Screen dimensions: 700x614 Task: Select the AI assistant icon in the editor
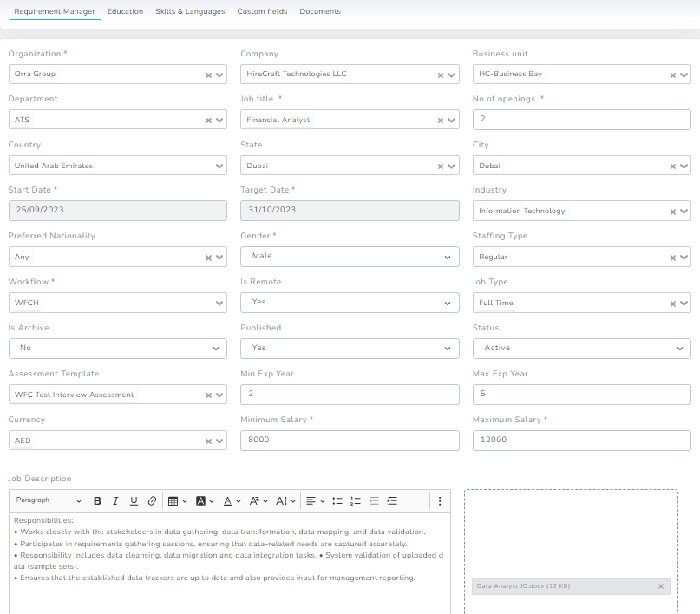284,500
